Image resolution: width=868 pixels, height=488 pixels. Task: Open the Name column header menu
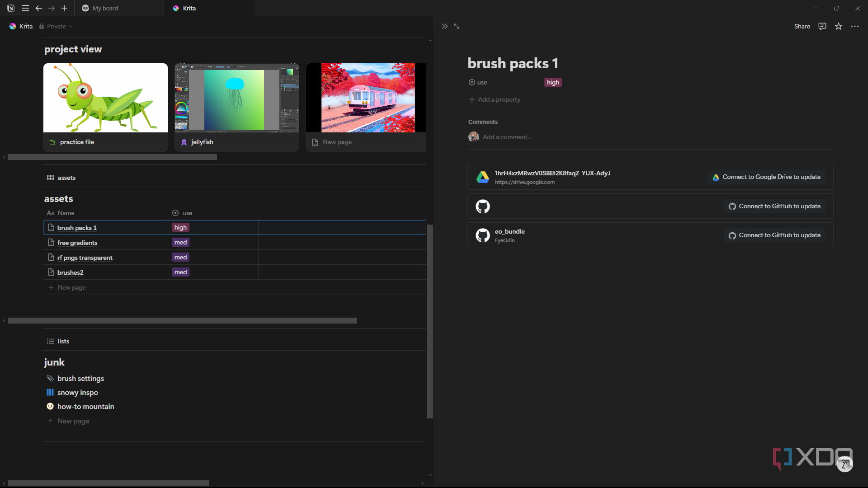[61, 213]
